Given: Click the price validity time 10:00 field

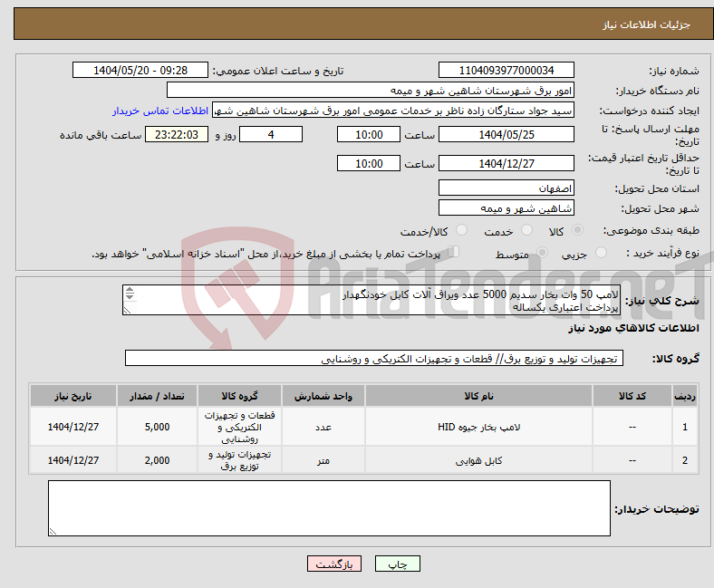Looking at the screenshot, I should coord(369,163).
